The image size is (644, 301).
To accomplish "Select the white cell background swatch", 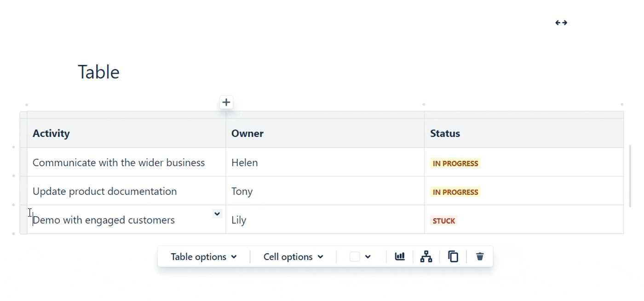I will tap(355, 257).
